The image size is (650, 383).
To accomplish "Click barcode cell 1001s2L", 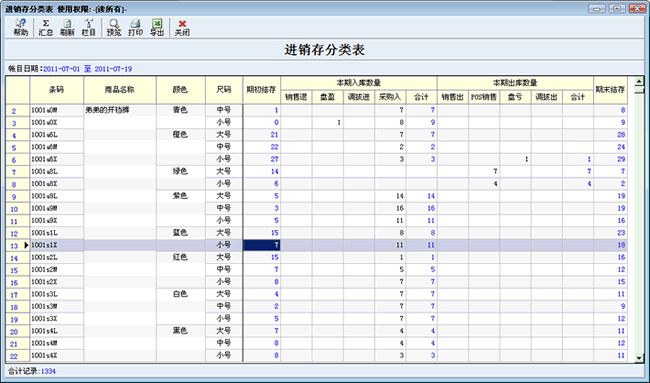I will click(x=57, y=257).
